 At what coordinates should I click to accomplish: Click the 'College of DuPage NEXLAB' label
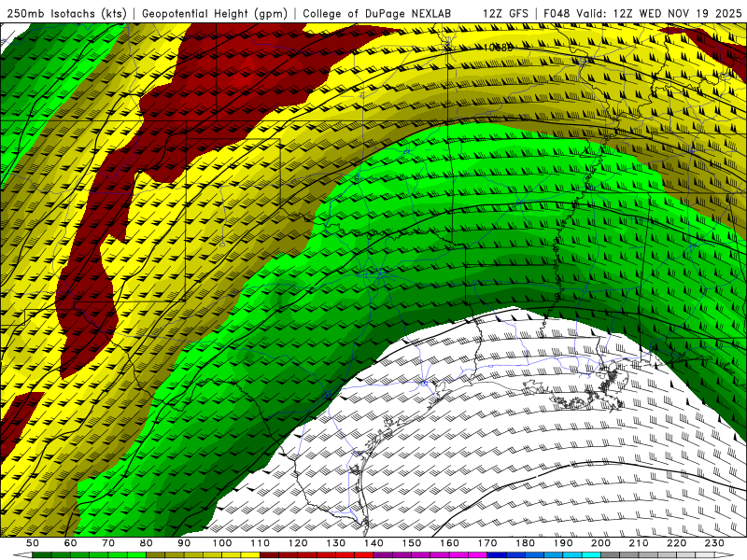pos(377,14)
